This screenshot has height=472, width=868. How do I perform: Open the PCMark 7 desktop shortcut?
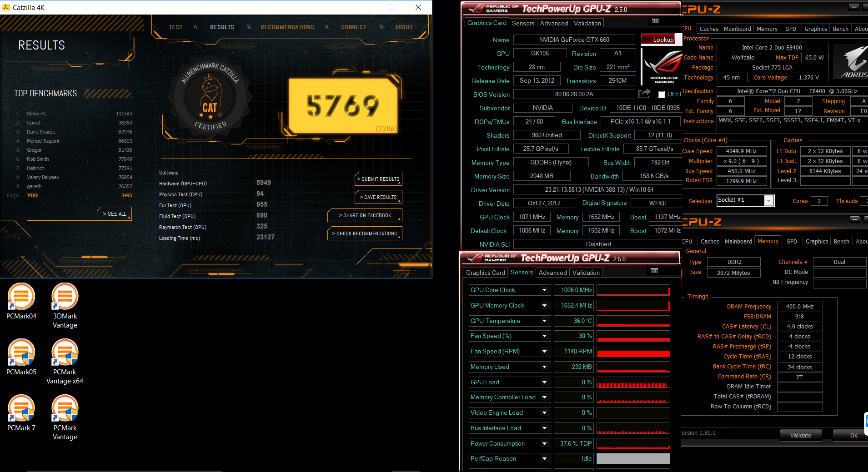point(21,413)
